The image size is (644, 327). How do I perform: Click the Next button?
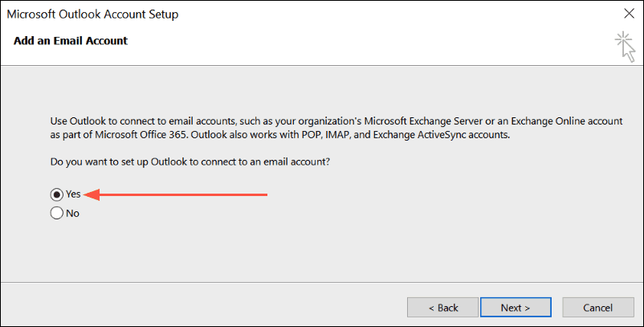[x=516, y=308]
